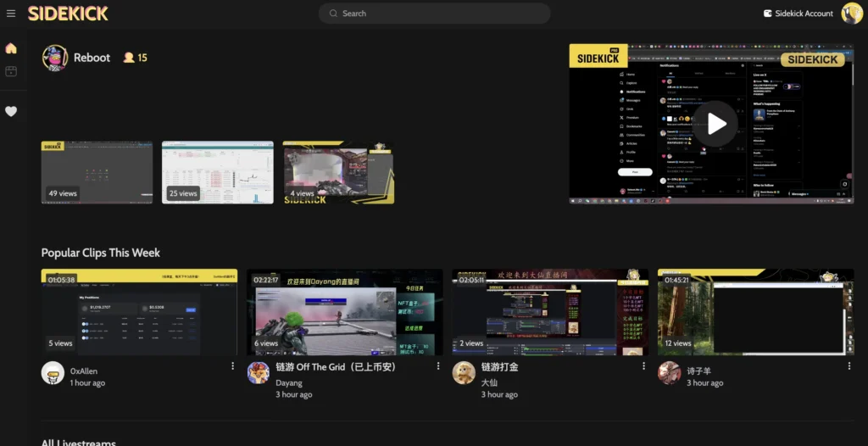Open the 01:05:38 clip by 0xAllen
868x446 pixels.
pos(140,312)
